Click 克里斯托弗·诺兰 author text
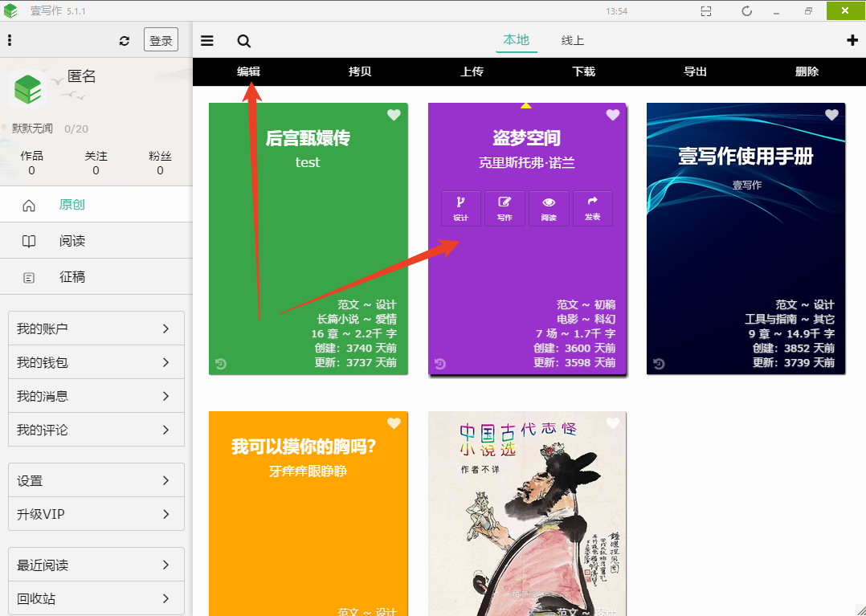 527,163
